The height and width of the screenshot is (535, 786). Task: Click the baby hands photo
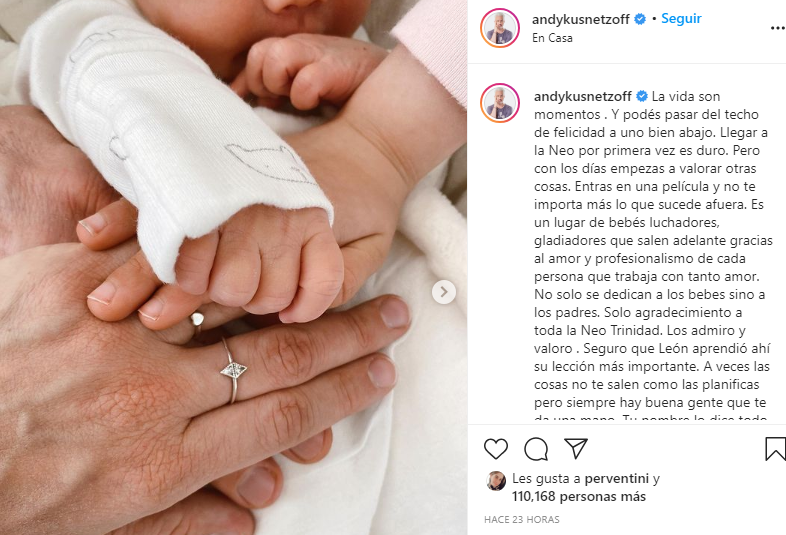[234, 267]
